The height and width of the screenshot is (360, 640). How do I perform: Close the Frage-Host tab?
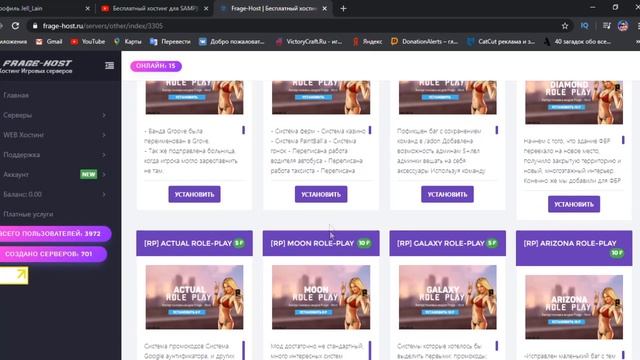(x=324, y=8)
